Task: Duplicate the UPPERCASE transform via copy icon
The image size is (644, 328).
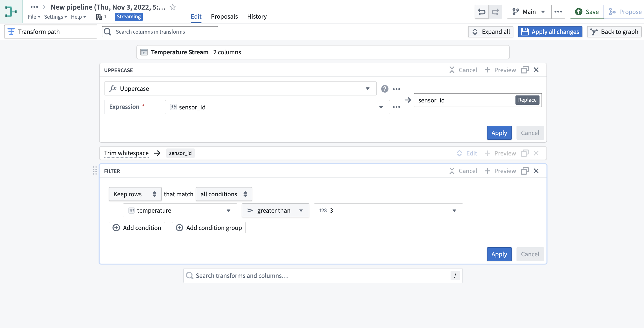Action: tap(525, 70)
